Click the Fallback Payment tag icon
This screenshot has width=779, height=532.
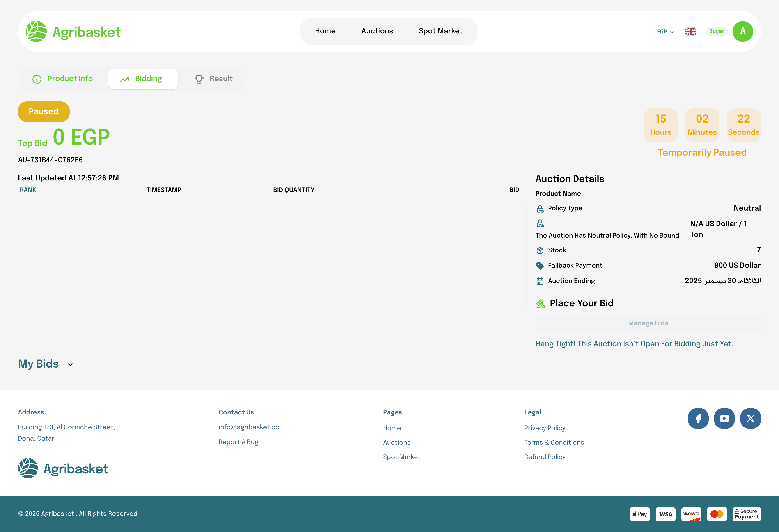tap(540, 266)
